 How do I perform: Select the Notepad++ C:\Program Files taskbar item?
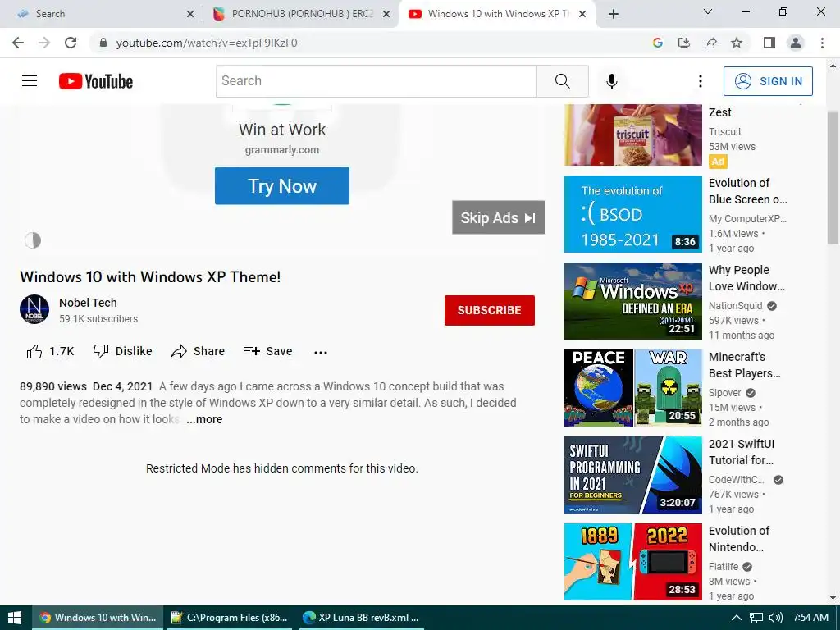pos(230,618)
